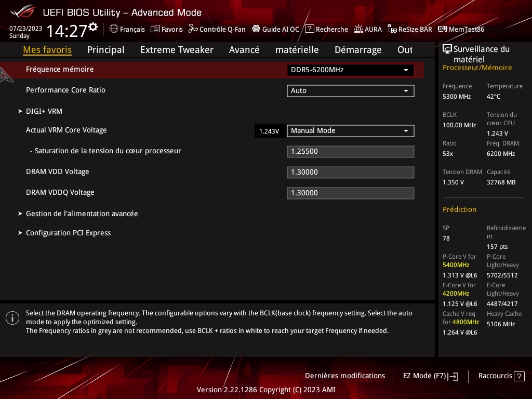532x399 pixels.
Task: Open Fréquence mémoire DDR5-6200MHz dropdown
Action: point(350,70)
